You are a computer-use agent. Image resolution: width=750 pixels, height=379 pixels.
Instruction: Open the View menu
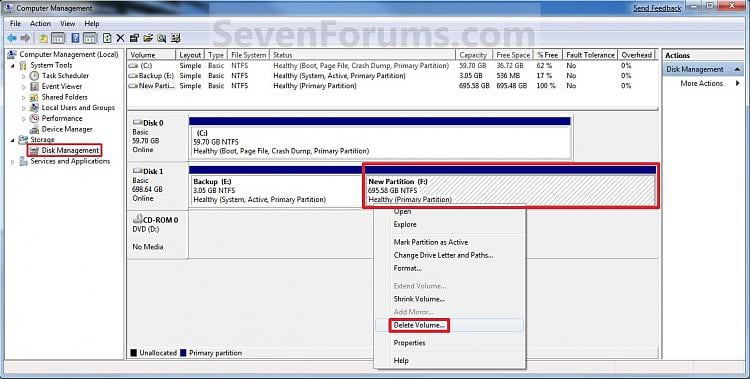pyautogui.click(x=67, y=23)
